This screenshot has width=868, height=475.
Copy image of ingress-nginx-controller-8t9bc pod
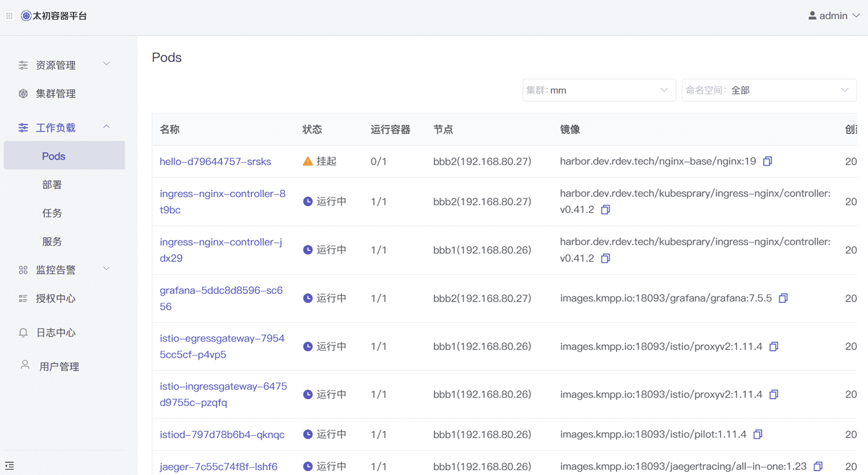click(x=606, y=210)
